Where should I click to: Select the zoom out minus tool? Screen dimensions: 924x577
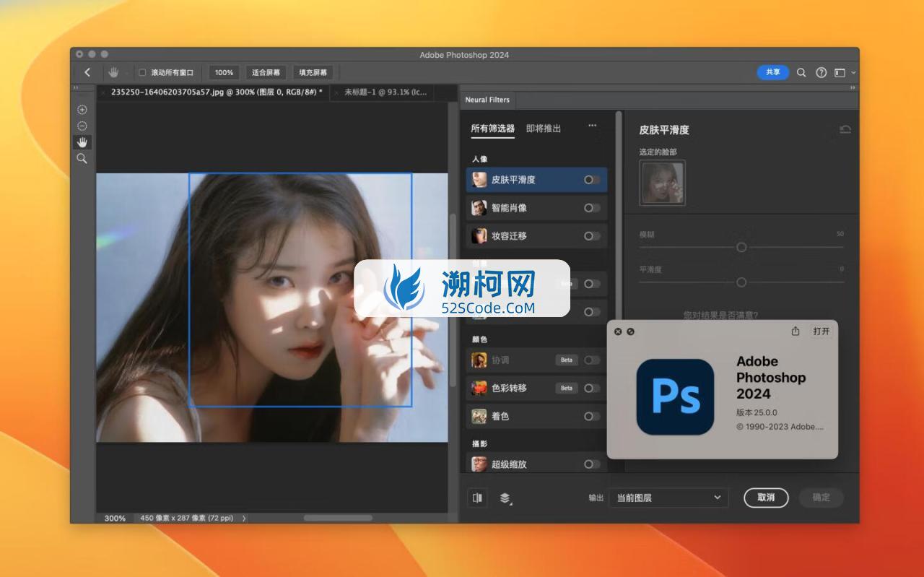[82, 126]
